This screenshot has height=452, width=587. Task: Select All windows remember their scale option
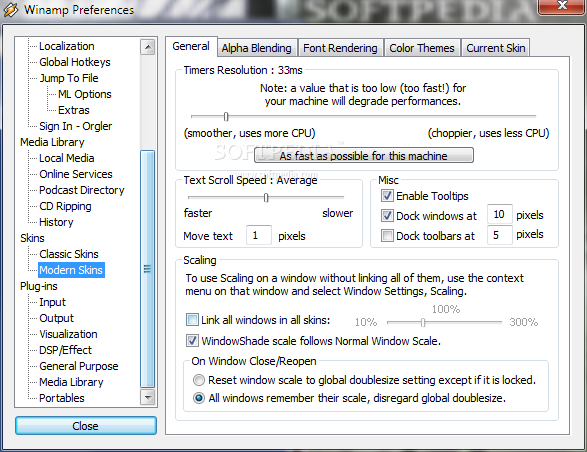point(199,398)
